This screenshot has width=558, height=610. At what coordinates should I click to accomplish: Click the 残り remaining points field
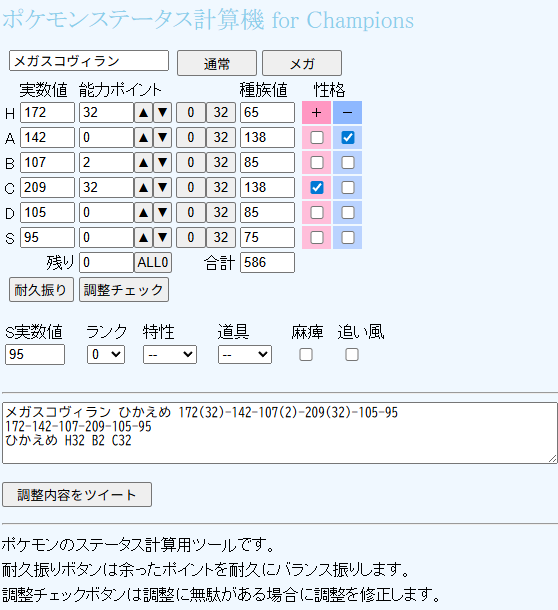coord(106,263)
